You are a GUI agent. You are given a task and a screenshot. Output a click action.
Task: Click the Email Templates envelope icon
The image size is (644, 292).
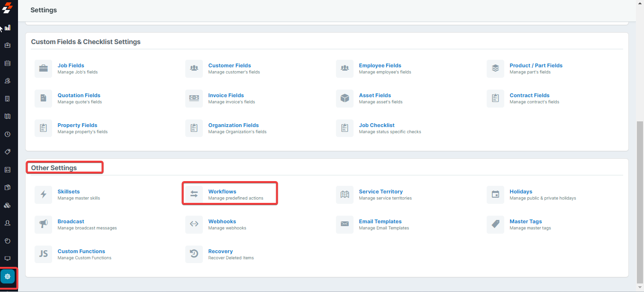click(345, 224)
